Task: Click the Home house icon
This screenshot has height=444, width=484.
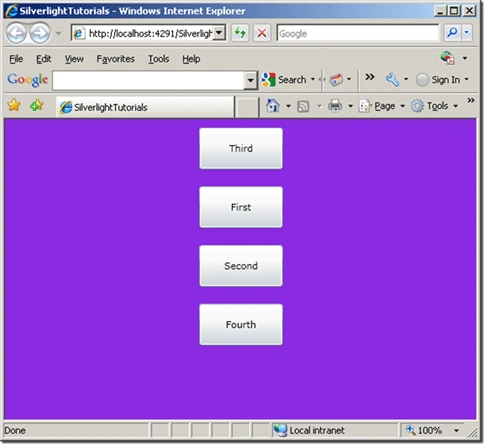Action: (273, 106)
